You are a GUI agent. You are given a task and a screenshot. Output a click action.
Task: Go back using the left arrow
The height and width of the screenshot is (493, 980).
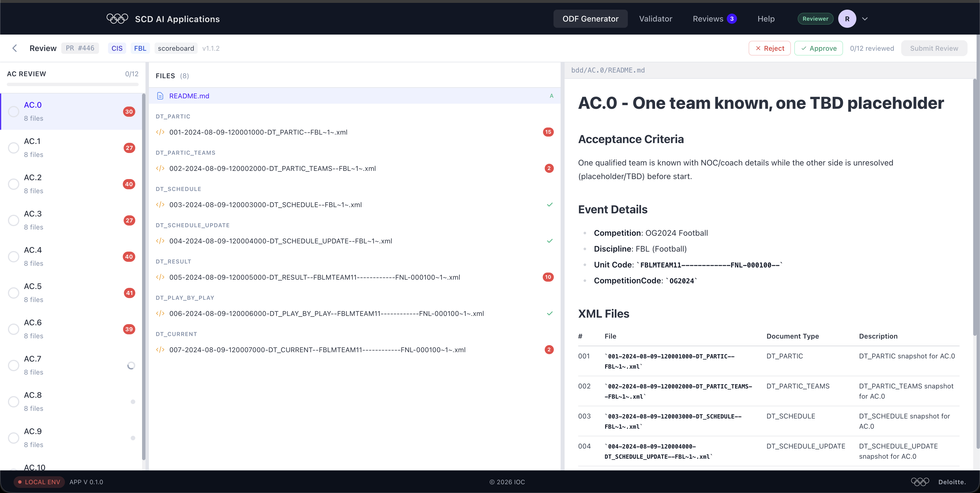click(15, 48)
